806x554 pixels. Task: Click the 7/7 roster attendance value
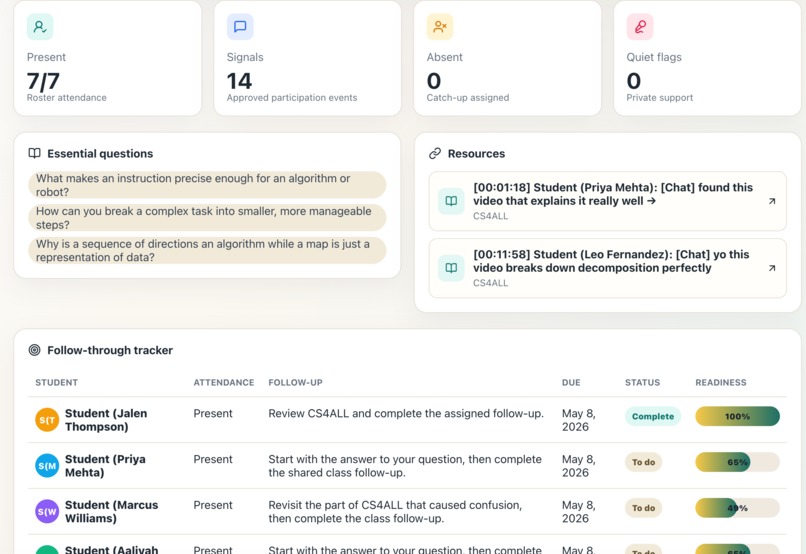click(43, 81)
